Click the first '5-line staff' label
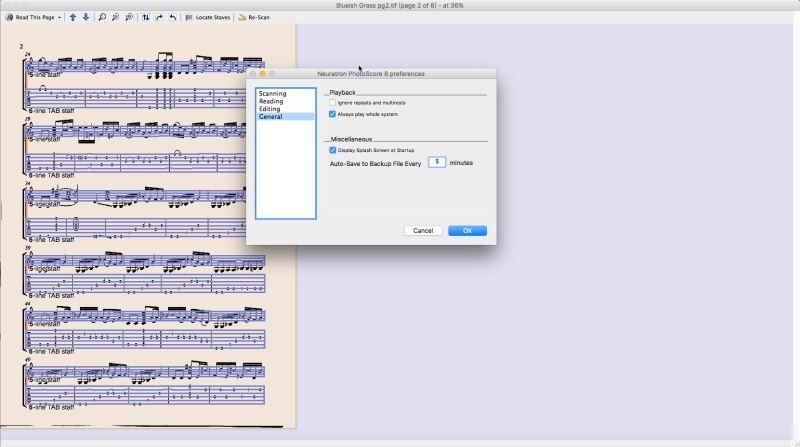800x447 pixels. [44, 75]
